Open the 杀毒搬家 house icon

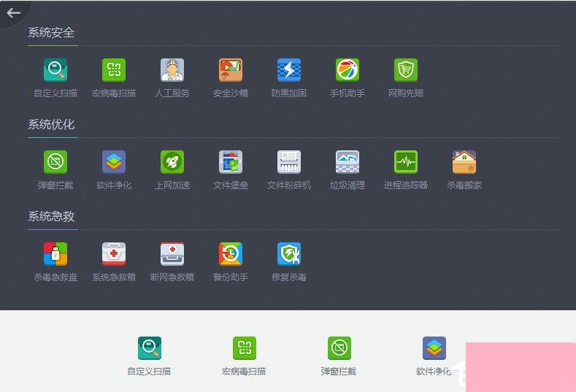(464, 161)
